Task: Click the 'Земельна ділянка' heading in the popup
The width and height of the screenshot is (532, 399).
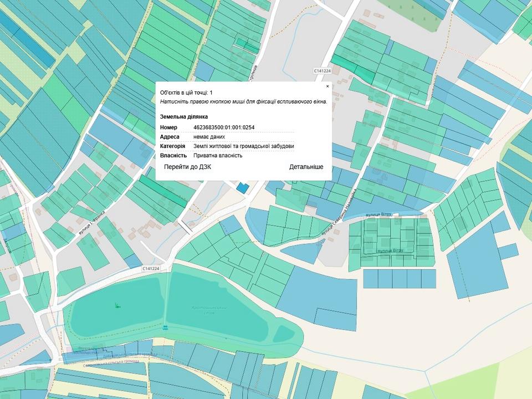Action: point(183,117)
